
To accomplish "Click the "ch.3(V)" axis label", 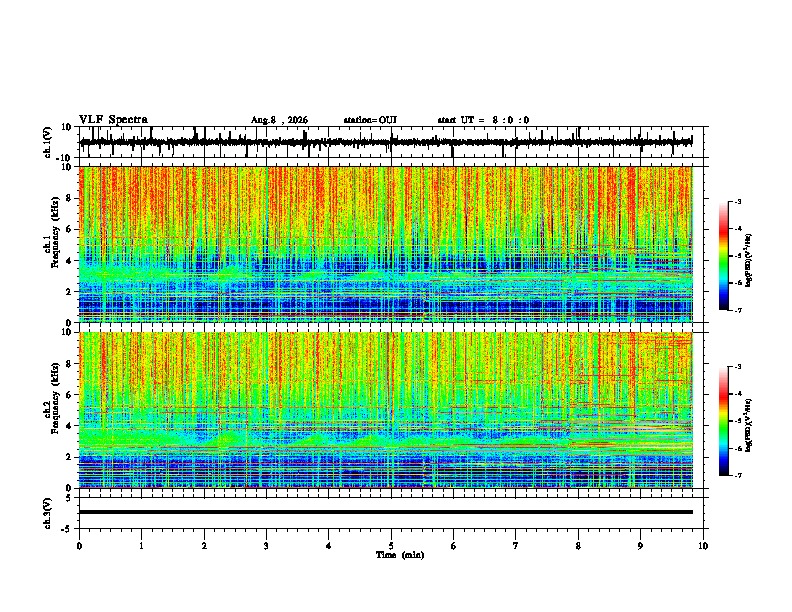I will pyautogui.click(x=47, y=513).
